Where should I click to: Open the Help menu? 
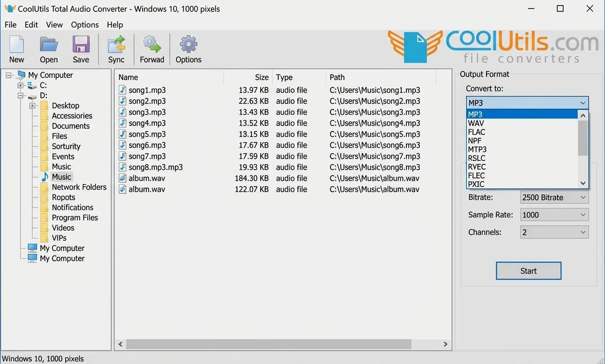coord(114,24)
